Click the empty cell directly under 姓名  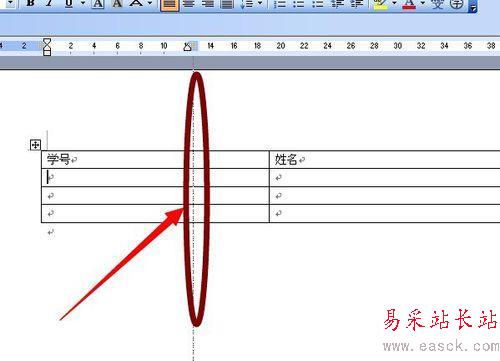(385, 177)
